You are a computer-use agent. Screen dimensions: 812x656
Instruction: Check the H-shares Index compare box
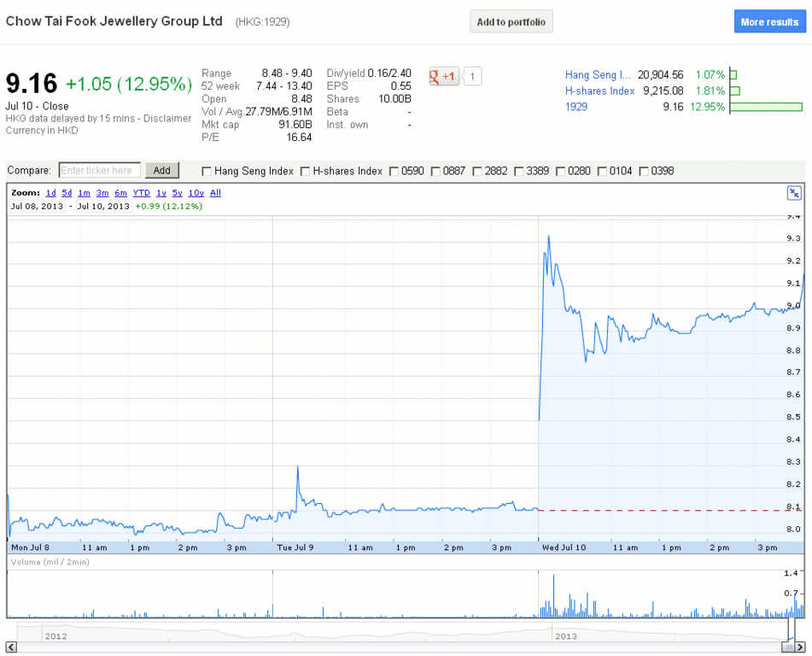tap(305, 171)
